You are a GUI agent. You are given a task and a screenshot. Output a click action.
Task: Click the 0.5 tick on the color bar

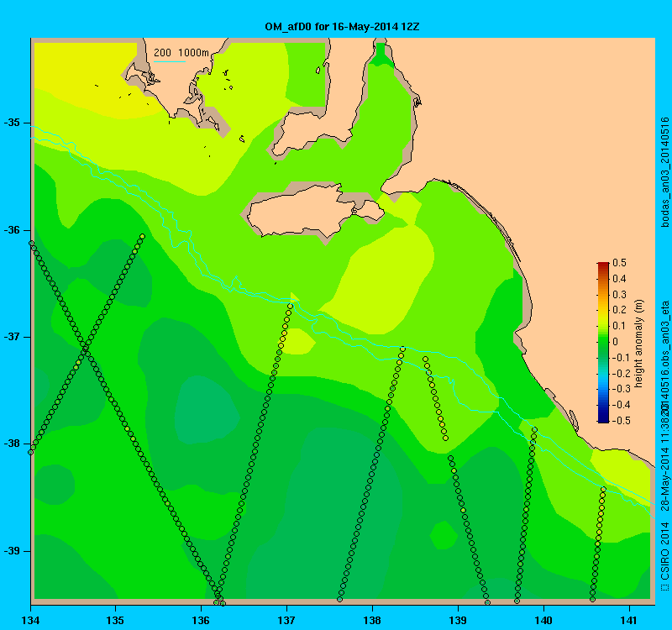pos(619,263)
